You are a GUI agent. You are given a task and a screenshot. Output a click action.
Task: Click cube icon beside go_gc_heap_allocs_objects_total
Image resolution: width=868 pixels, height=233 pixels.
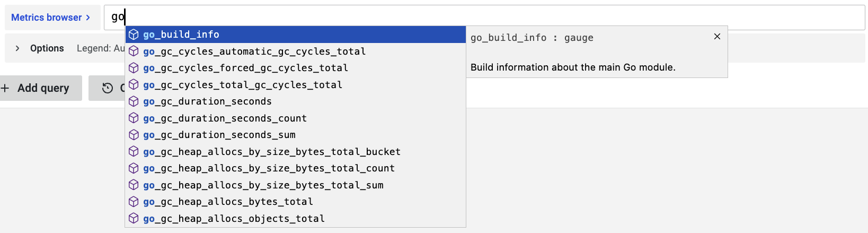point(134,218)
